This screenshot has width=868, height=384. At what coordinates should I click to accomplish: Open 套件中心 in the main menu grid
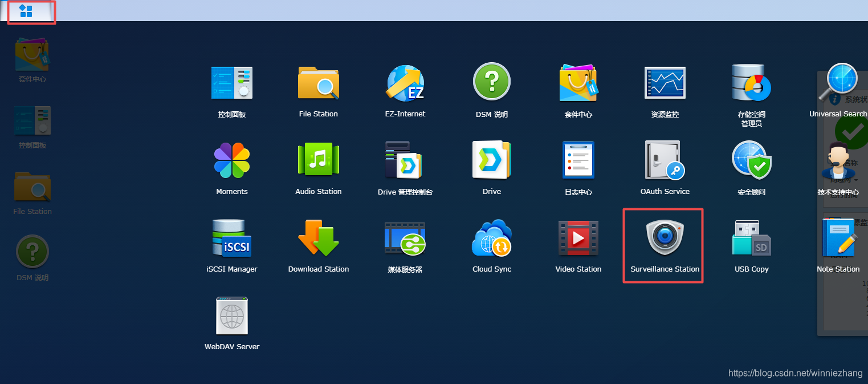[578, 83]
